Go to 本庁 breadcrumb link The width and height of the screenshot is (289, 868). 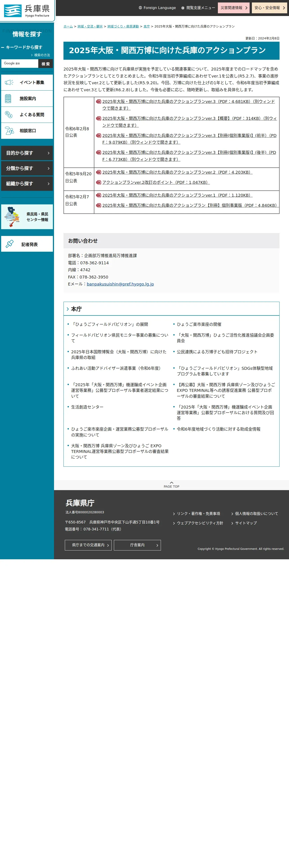pos(146,26)
